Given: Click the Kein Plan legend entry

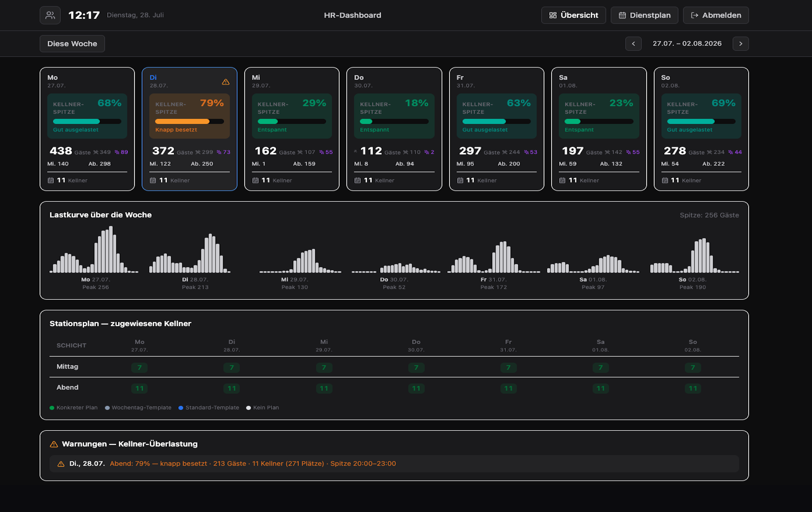Looking at the screenshot, I should coord(262,408).
